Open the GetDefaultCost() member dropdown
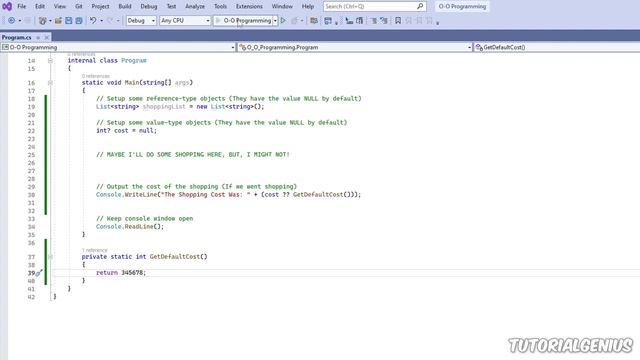This screenshot has height=360, width=640. click(x=557, y=47)
